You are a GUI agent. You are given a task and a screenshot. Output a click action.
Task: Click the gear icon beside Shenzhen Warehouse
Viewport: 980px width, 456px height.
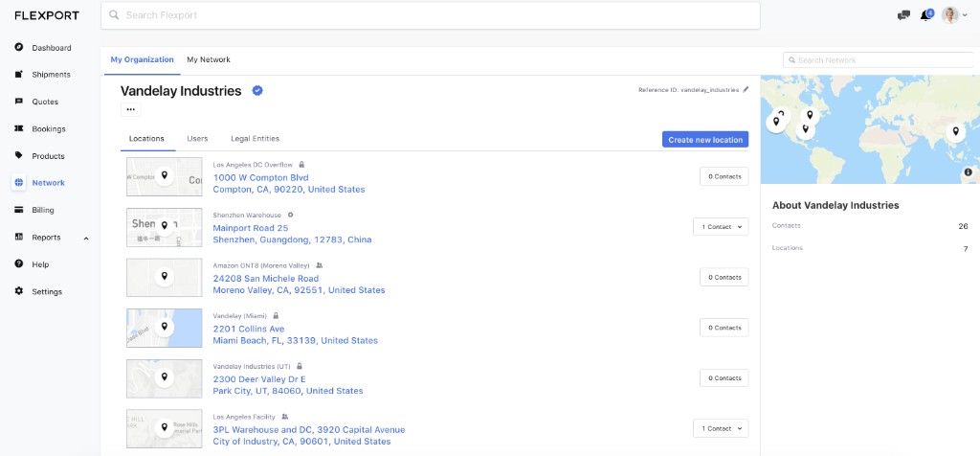pos(290,216)
